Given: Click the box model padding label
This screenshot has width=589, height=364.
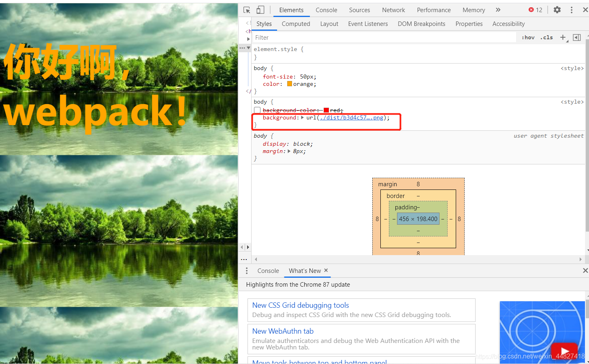Looking at the screenshot, I should tap(406, 207).
